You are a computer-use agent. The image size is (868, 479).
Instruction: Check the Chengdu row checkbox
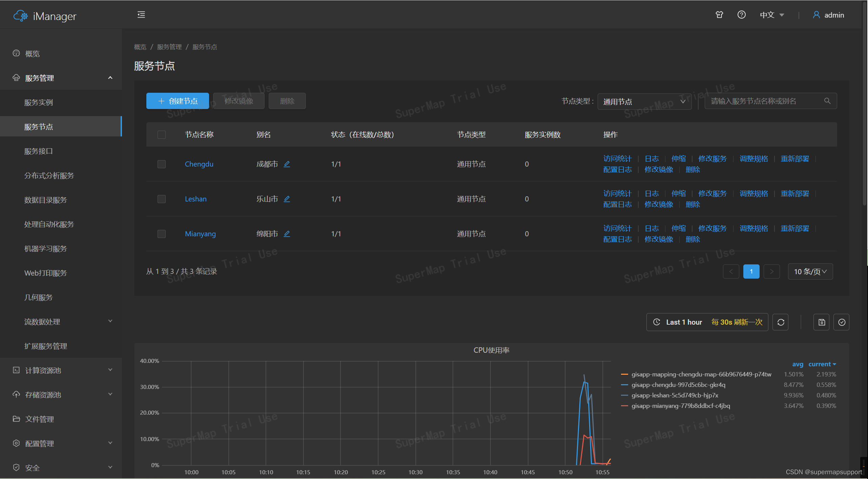[x=162, y=164]
